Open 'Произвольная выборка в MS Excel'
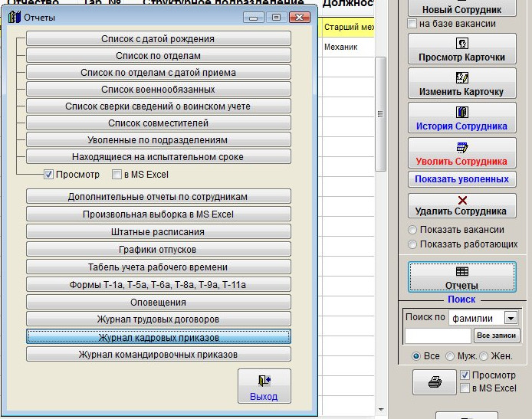This screenshot has height=419, width=532. point(159,214)
